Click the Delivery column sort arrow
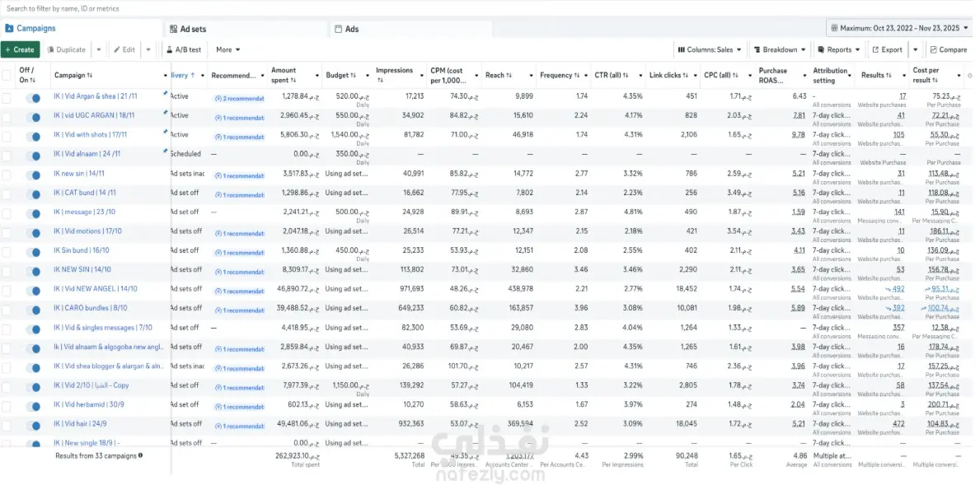 pyautogui.click(x=193, y=76)
